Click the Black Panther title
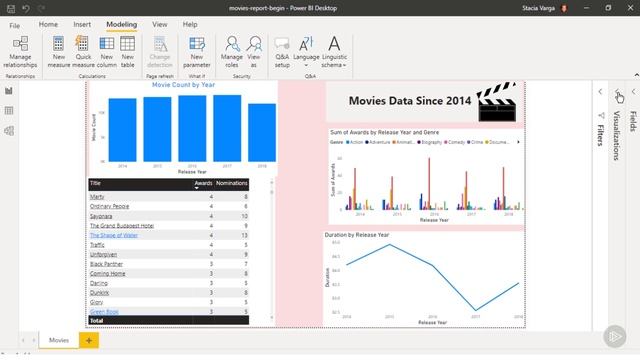 pos(106,264)
